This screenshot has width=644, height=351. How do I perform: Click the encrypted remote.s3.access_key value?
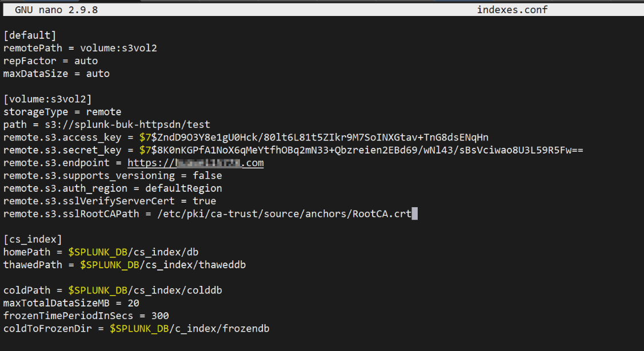click(x=314, y=137)
